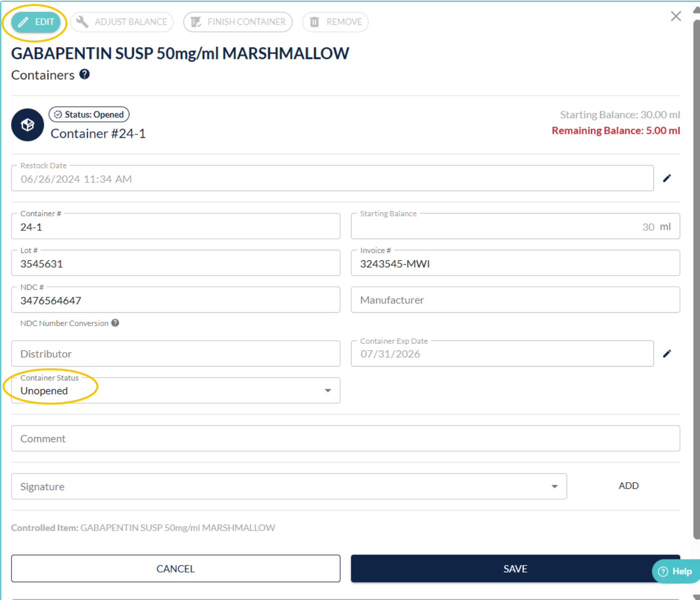This screenshot has width=700, height=600.
Task: Click the SAVE button
Action: click(515, 569)
